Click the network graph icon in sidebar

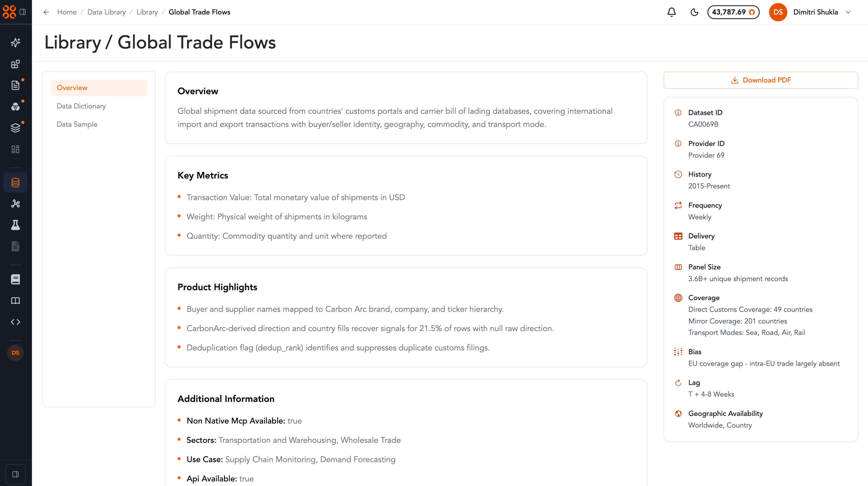click(x=15, y=204)
